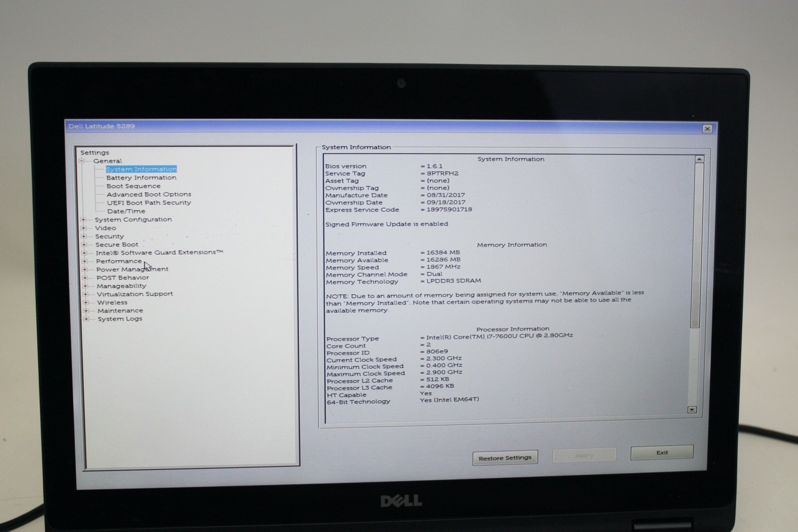Click Maximum Clock Speed 2.900 GHz

click(444, 372)
